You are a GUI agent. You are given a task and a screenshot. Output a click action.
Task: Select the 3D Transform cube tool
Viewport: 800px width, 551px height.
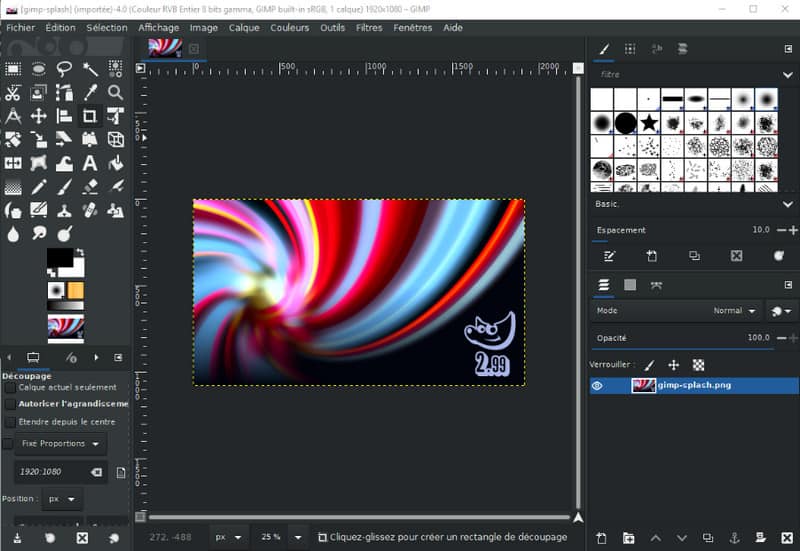pos(116,139)
